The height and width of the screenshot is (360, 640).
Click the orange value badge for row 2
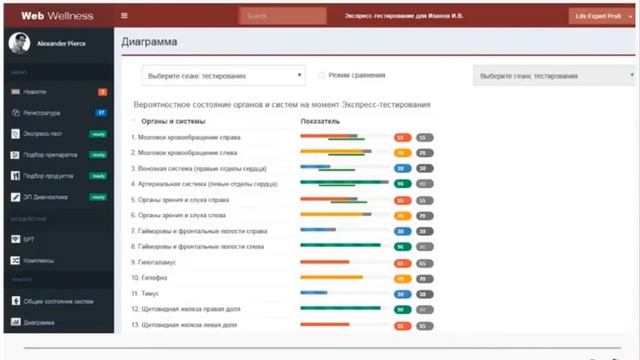[x=402, y=153]
